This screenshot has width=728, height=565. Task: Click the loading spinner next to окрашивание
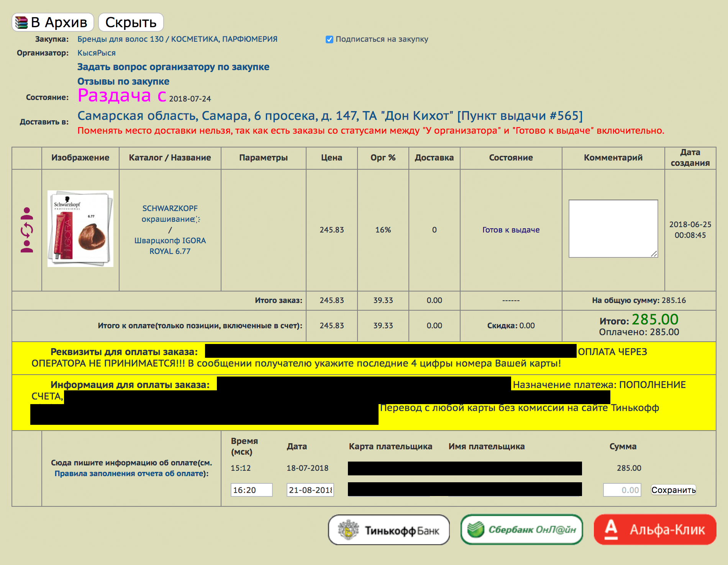click(x=197, y=219)
